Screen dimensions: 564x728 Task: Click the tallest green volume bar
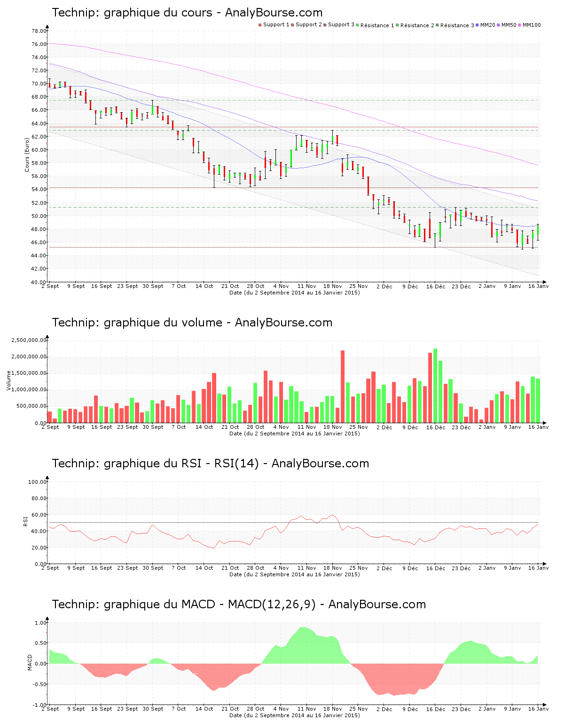coord(435,386)
